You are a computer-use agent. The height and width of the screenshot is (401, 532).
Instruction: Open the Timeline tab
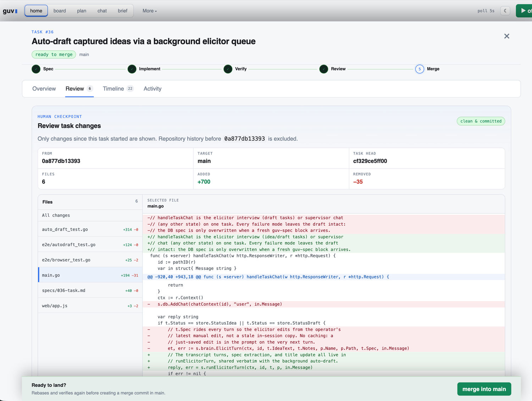tap(118, 89)
